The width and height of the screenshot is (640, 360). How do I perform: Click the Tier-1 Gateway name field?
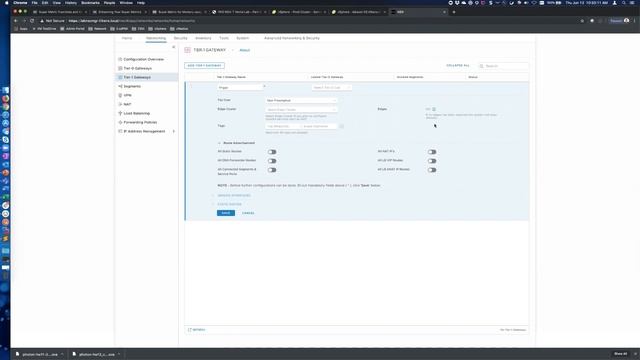[x=240, y=87]
